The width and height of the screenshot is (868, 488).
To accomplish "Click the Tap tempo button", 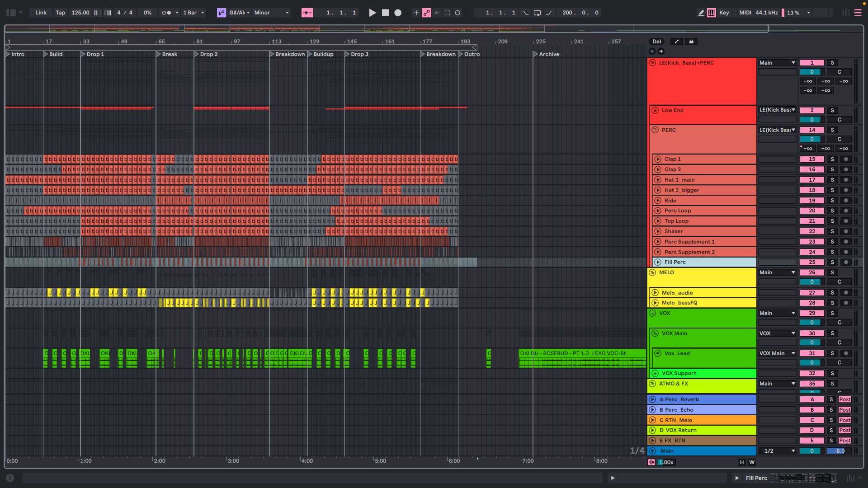I will point(60,13).
